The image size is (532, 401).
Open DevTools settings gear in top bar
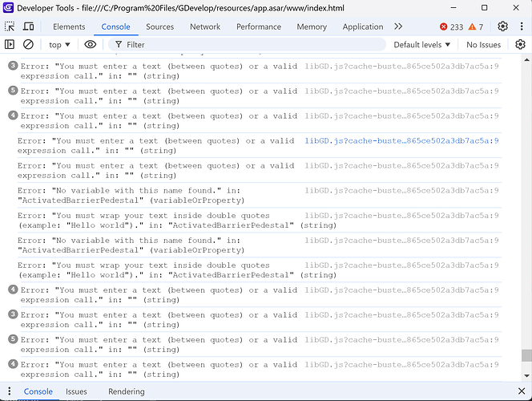click(503, 26)
